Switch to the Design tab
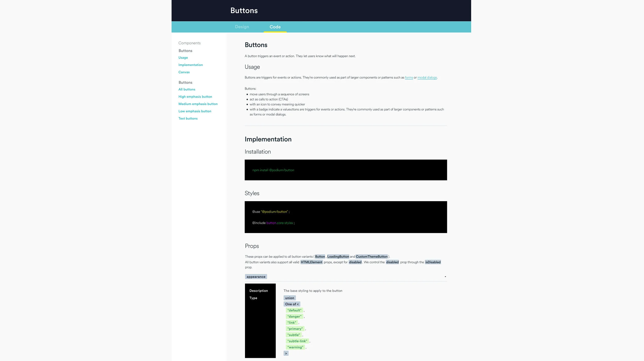The width and height of the screenshot is (644, 361). click(242, 27)
